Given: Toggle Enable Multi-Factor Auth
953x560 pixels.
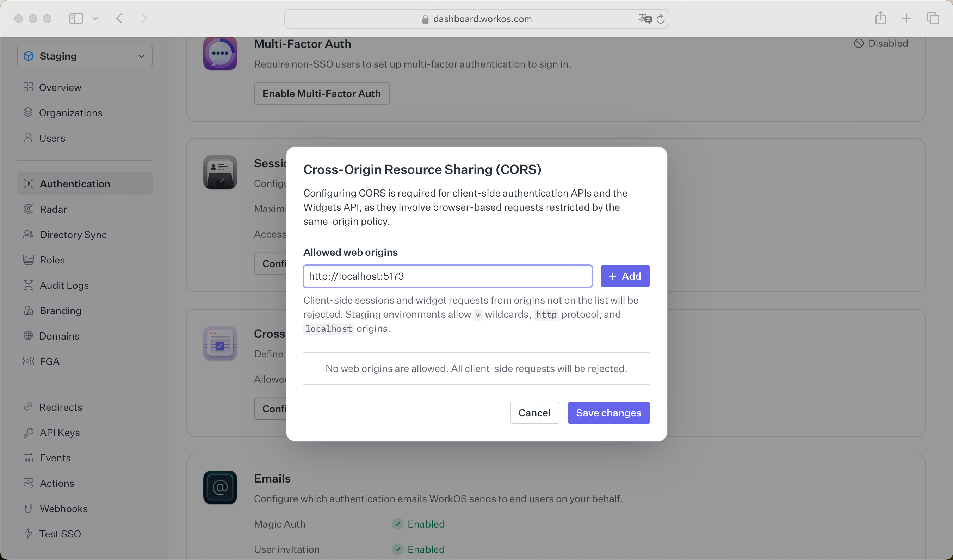Looking at the screenshot, I should pyautogui.click(x=321, y=93).
